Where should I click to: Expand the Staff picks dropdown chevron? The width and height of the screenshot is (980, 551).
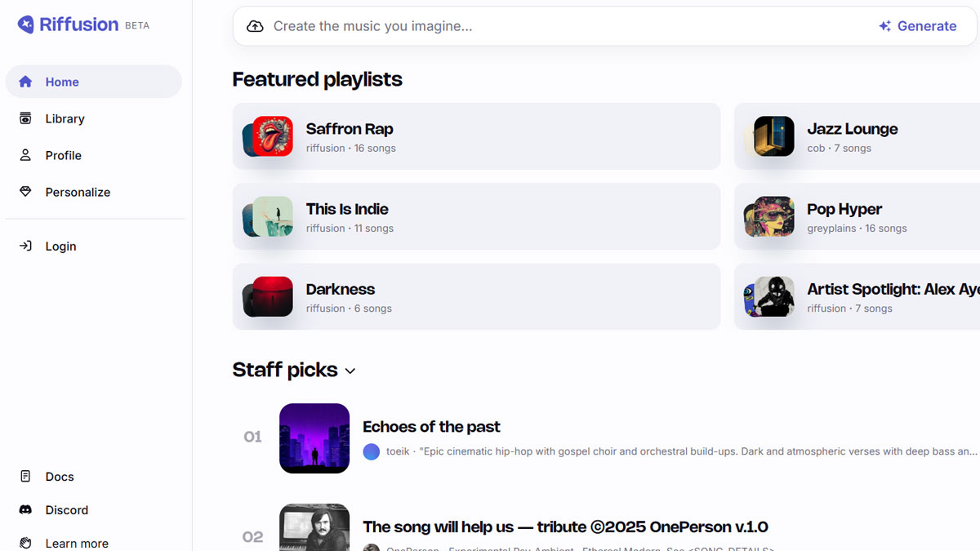pyautogui.click(x=350, y=371)
